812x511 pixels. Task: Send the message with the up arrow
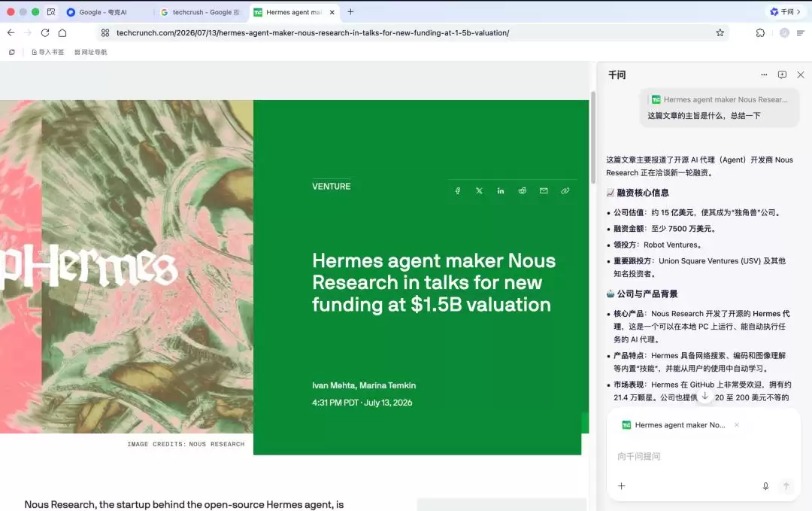786,485
